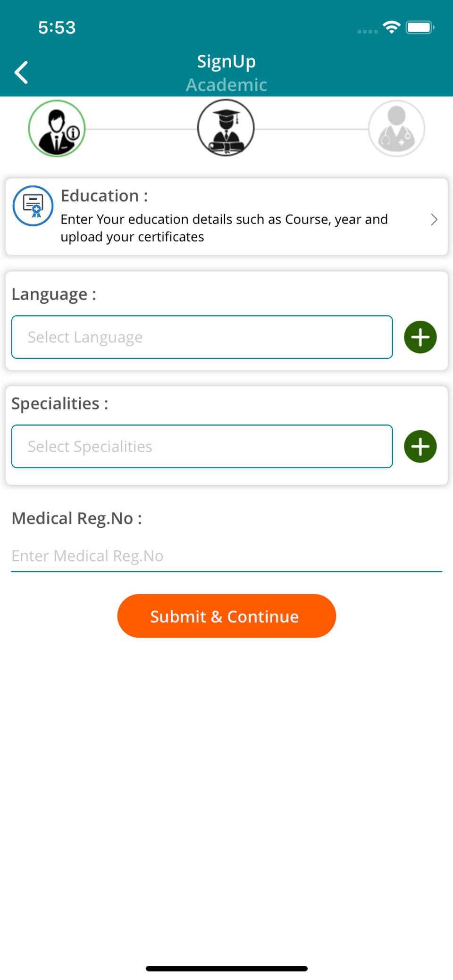
Task: Open the Select Language dropdown
Action: [x=202, y=337]
